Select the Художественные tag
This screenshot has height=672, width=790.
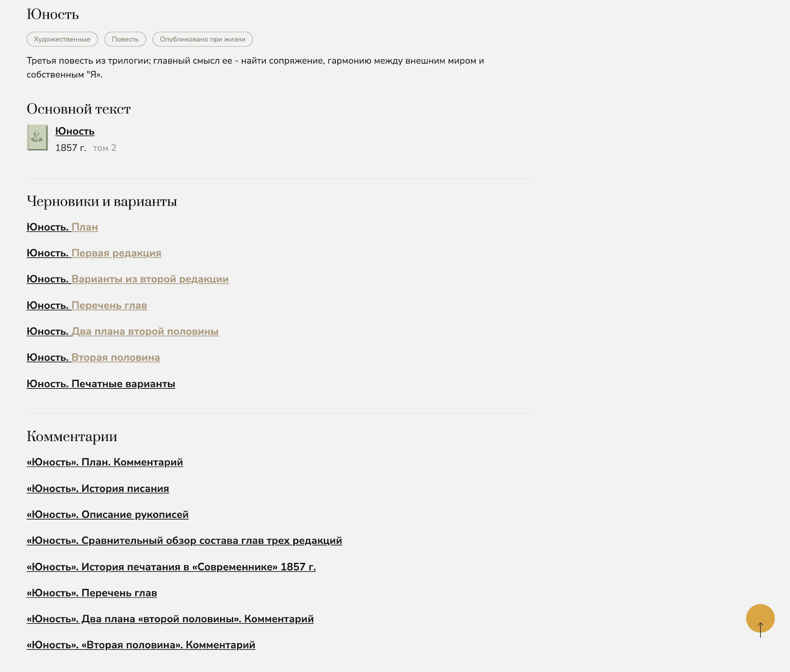tap(62, 39)
